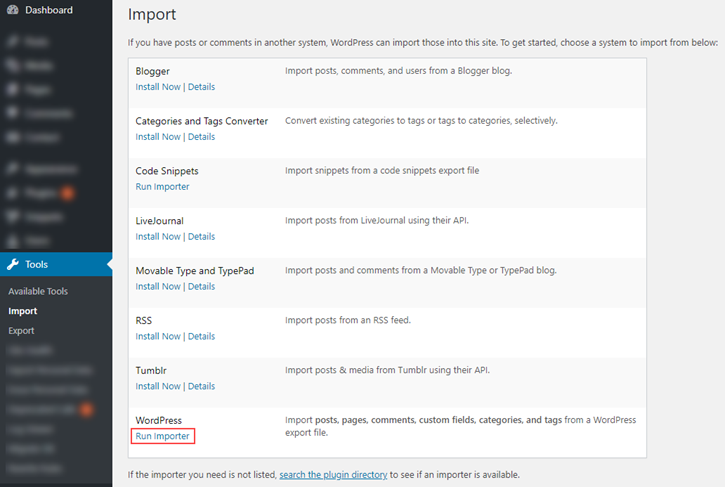Install Categories and Tags Converter now

[x=158, y=137]
